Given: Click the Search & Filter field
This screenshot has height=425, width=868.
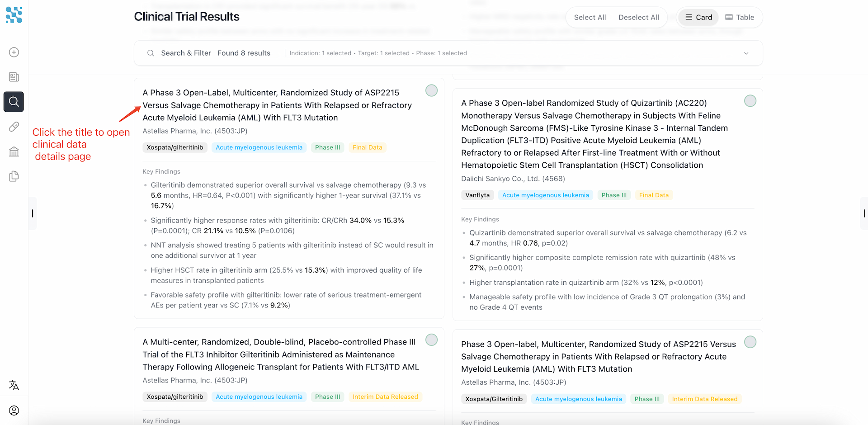Looking at the screenshot, I should coord(448,53).
